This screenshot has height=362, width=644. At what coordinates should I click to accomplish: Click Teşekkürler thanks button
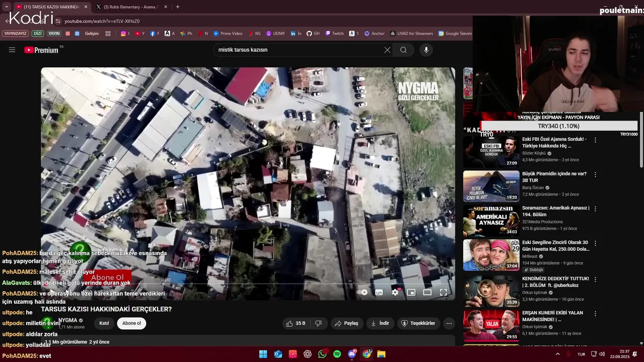click(x=419, y=323)
